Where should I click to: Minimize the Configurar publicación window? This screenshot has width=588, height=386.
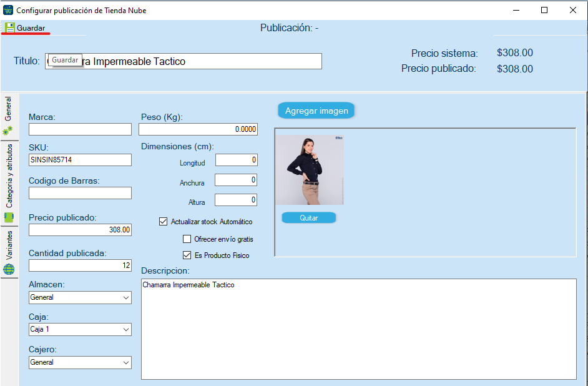coord(516,10)
